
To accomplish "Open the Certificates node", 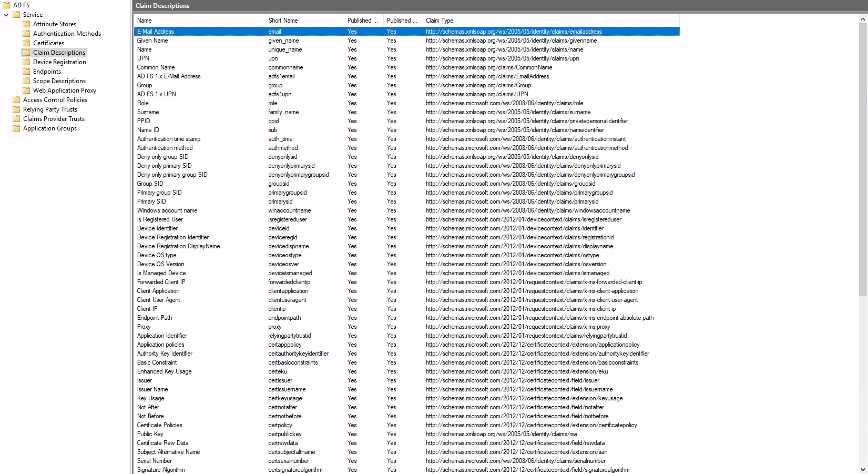I will tap(48, 43).
